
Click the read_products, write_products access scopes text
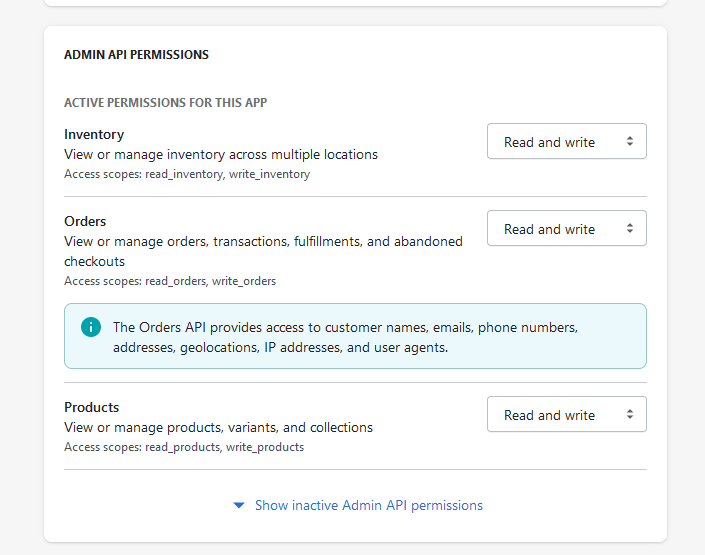(184, 447)
